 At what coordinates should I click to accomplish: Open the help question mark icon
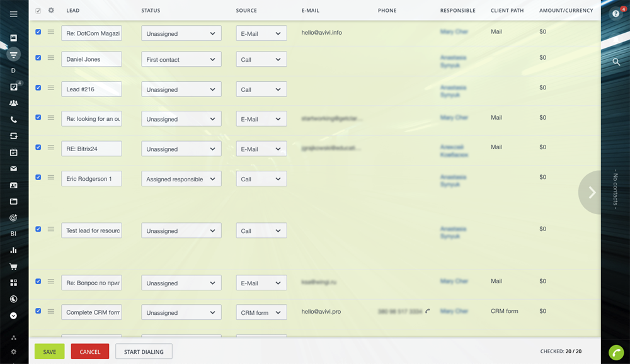(616, 14)
